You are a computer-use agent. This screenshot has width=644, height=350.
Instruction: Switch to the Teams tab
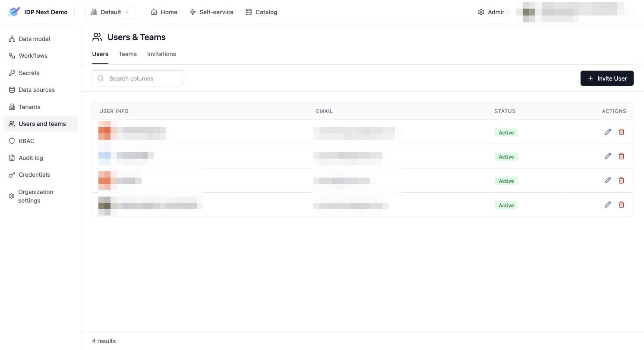[128, 54]
